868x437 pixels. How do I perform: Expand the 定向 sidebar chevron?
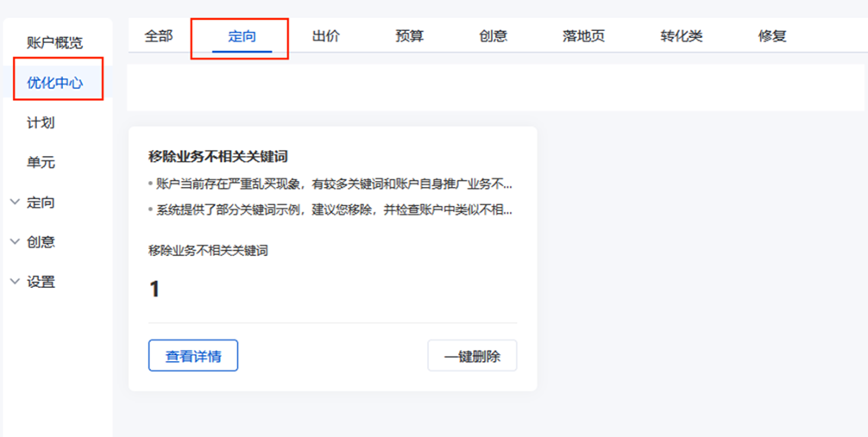point(15,203)
